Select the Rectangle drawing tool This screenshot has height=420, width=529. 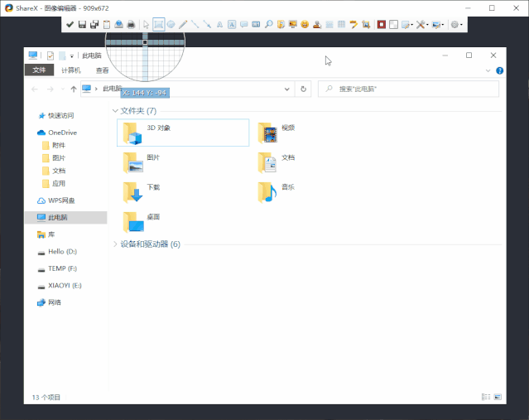click(159, 24)
